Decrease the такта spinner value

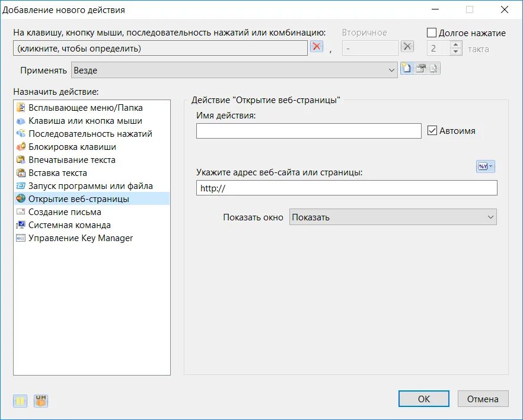tap(455, 52)
